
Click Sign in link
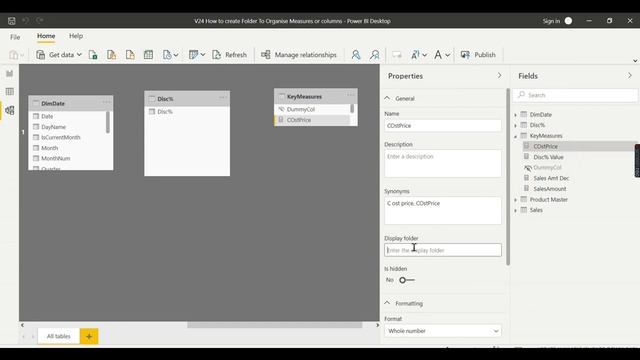551,21
